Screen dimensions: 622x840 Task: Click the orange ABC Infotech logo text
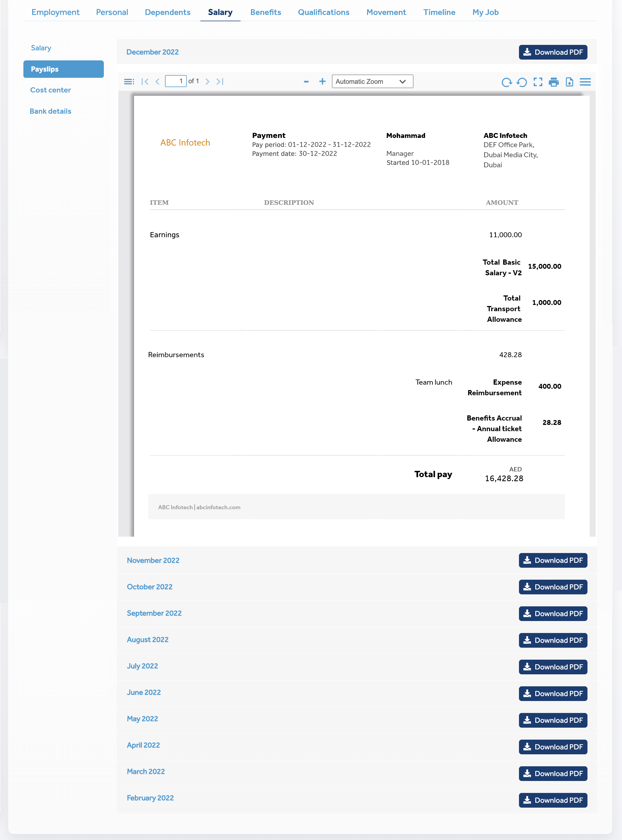click(185, 143)
